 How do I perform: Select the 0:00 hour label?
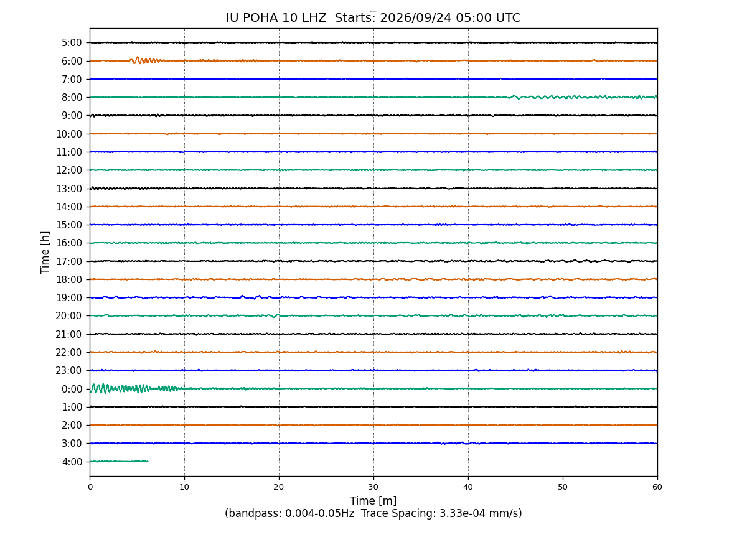click(x=72, y=389)
